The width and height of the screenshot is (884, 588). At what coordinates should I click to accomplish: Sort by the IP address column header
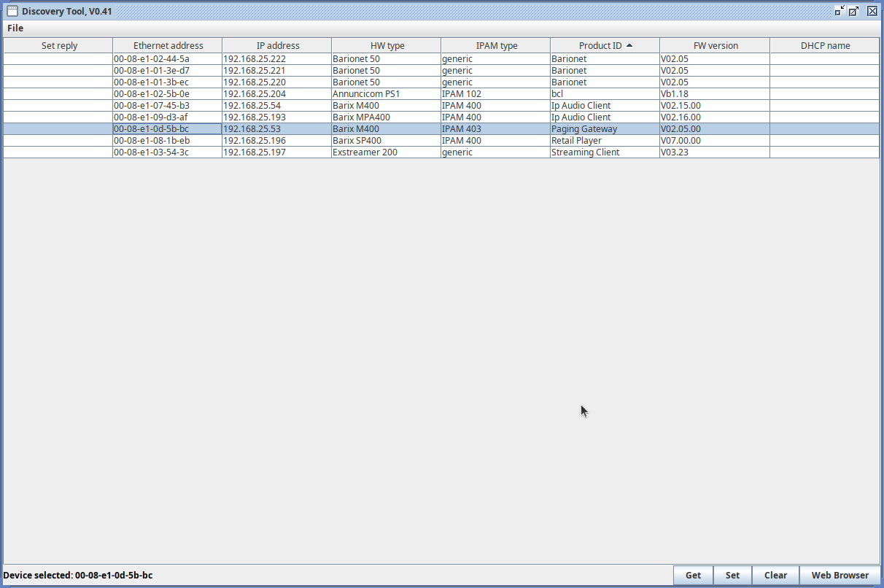tap(277, 45)
